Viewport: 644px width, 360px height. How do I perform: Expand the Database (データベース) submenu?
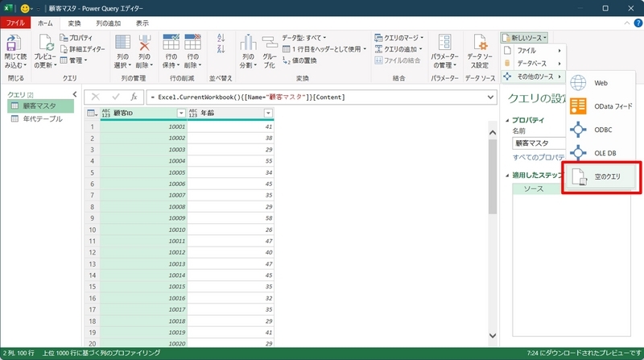[533, 64]
